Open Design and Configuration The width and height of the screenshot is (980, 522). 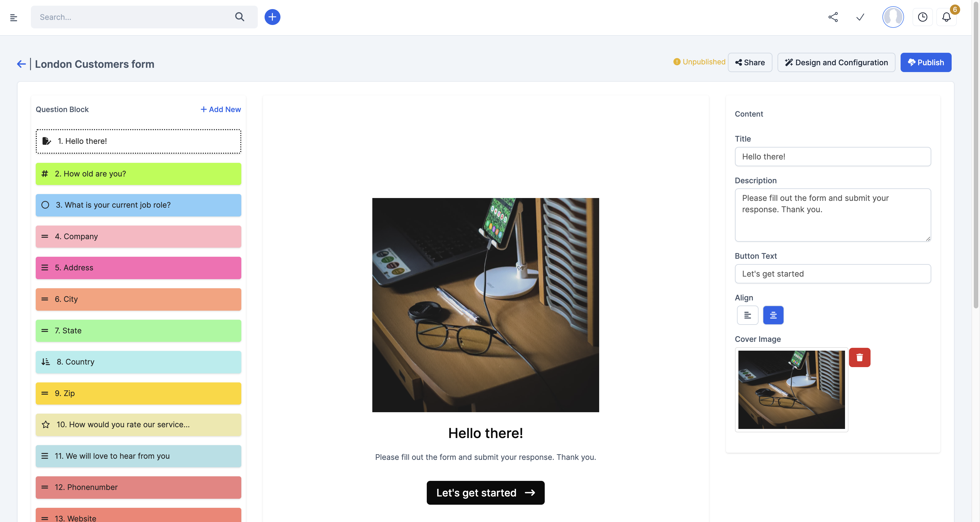[836, 62]
